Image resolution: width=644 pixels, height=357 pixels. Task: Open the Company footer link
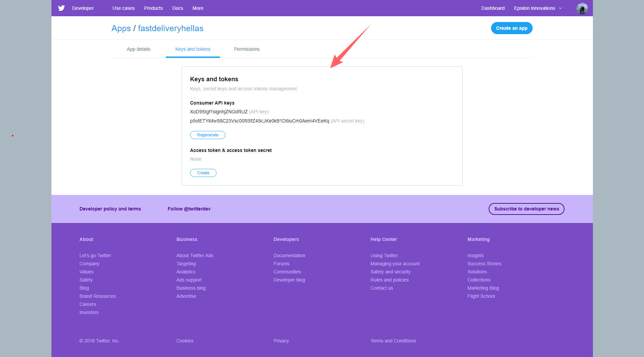coord(89,264)
